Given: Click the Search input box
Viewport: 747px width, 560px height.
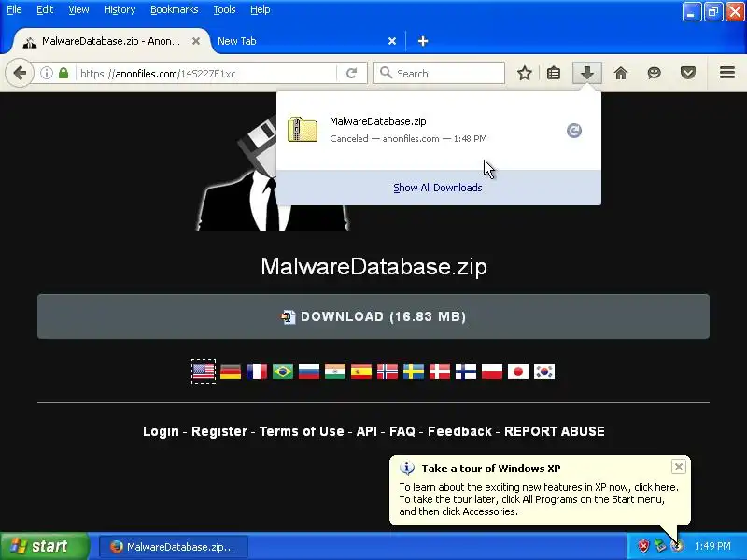Looking at the screenshot, I should (x=439, y=74).
